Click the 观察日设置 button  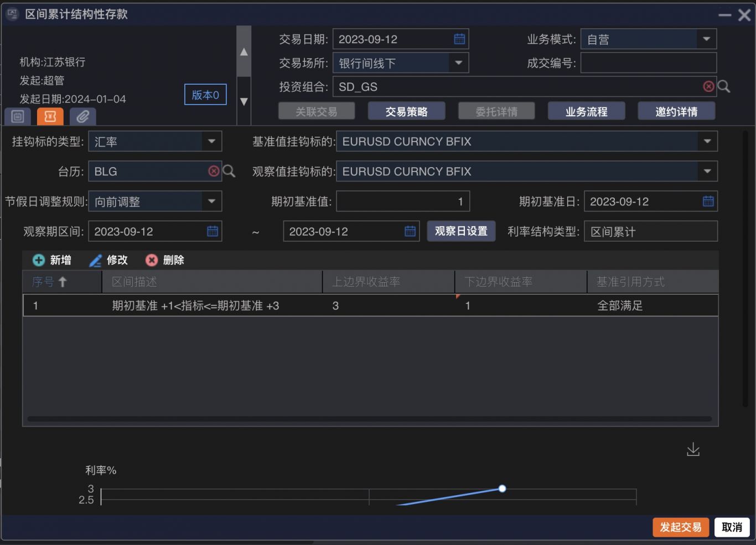tap(461, 231)
